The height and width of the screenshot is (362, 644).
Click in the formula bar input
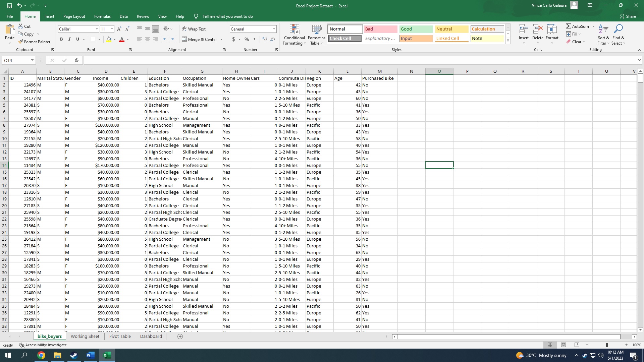click(359, 60)
